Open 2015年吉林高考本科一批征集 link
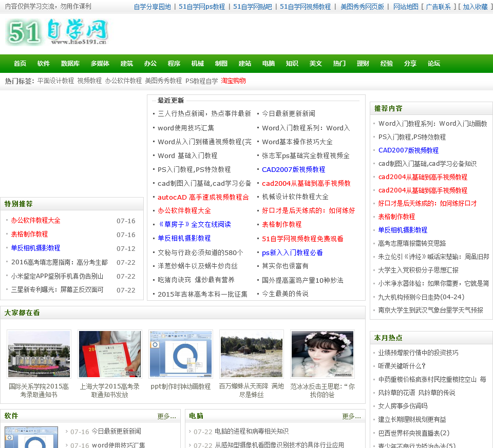Image resolution: width=493 pixels, height=448 pixels. click(202, 294)
